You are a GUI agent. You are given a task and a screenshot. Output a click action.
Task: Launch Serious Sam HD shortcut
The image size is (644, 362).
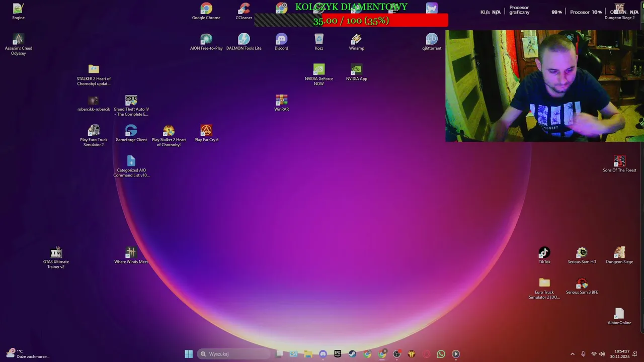[x=582, y=256]
